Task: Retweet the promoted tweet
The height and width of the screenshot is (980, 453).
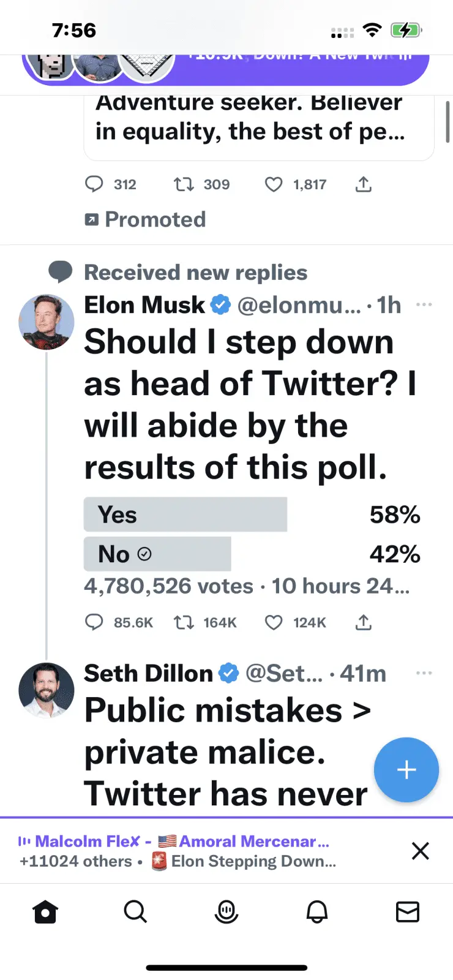Action: [x=184, y=184]
